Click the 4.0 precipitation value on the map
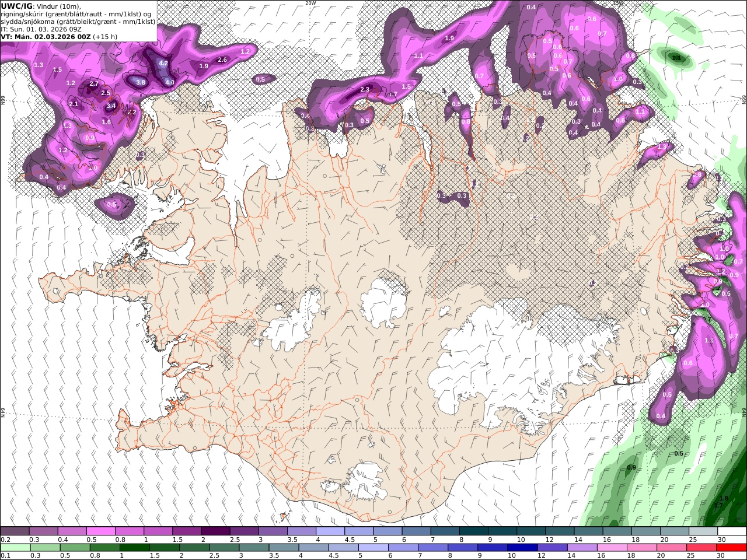 pos(170,83)
